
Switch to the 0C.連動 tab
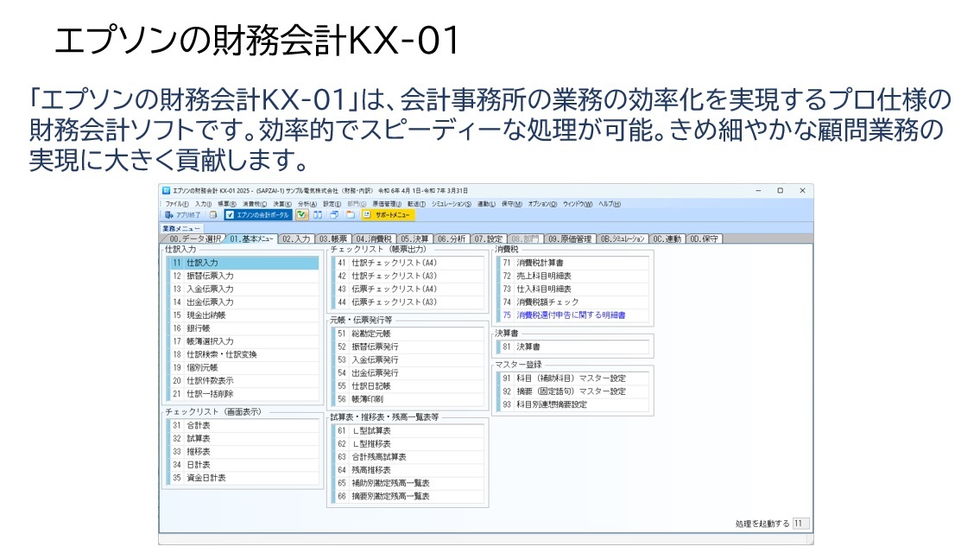[667, 239]
